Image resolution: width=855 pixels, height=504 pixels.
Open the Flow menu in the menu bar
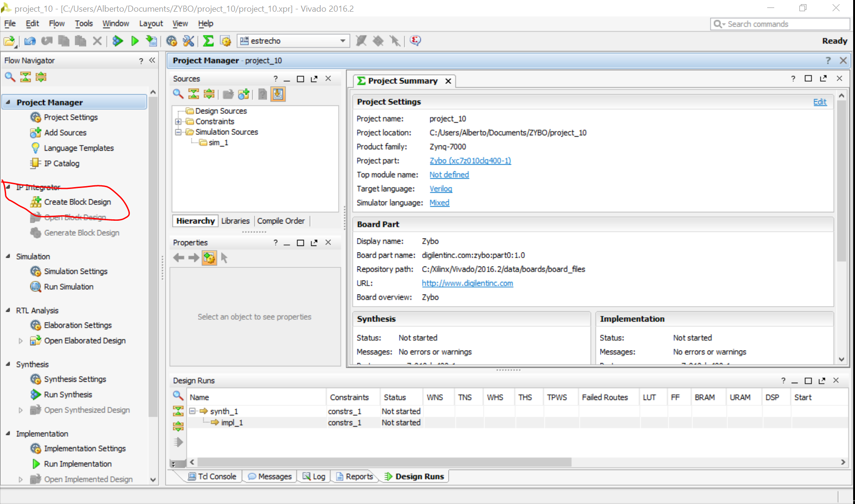tap(57, 23)
